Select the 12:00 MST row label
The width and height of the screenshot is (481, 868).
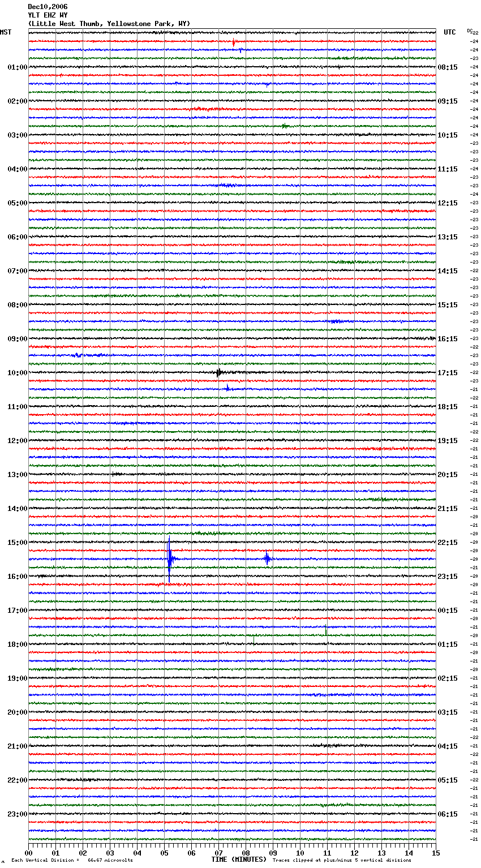[x=18, y=441]
